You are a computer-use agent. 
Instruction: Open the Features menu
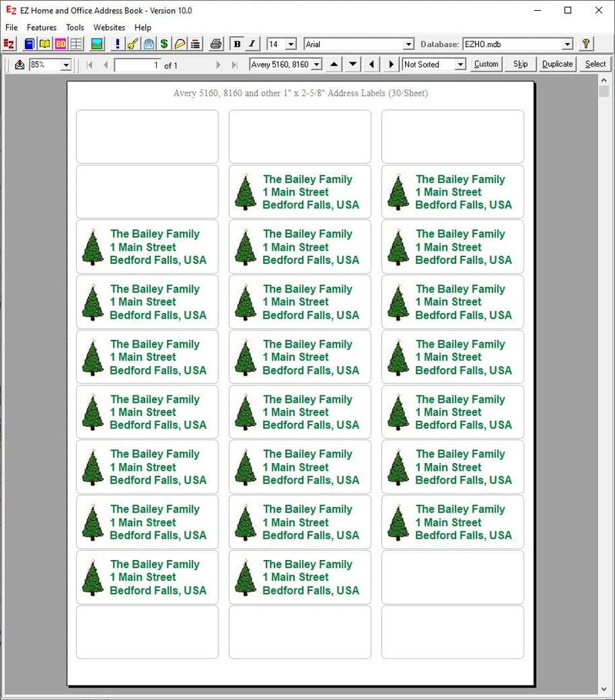(x=42, y=27)
